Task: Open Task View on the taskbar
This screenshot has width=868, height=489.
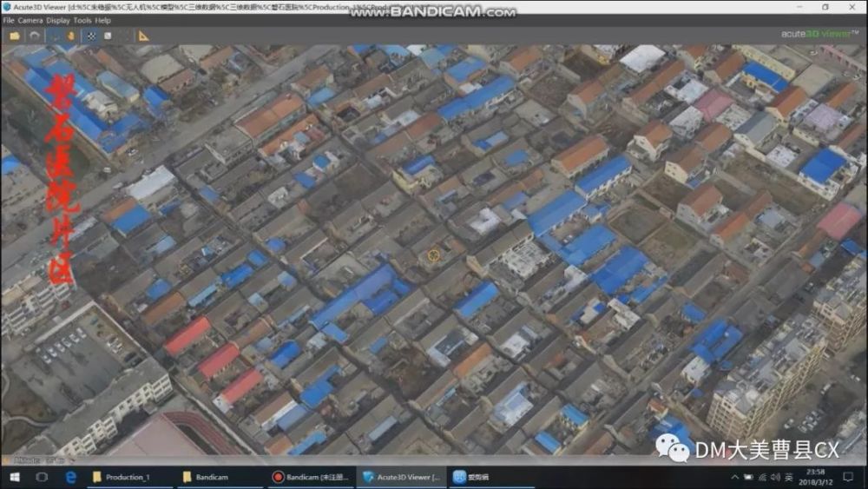Action: point(42,477)
